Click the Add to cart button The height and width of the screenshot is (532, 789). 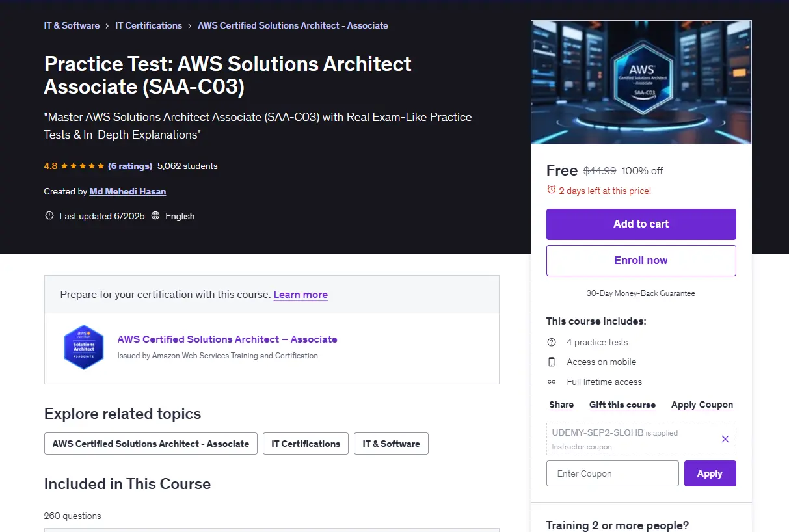pyautogui.click(x=641, y=224)
